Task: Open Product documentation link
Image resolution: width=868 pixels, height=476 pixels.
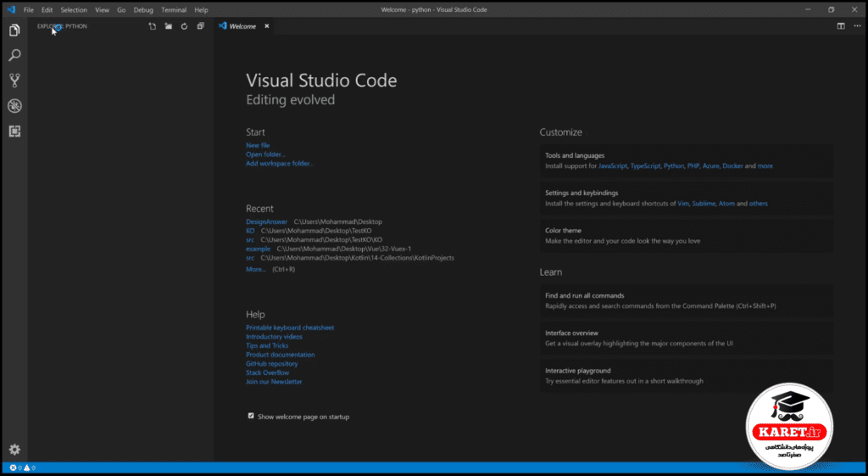Action: (x=280, y=355)
